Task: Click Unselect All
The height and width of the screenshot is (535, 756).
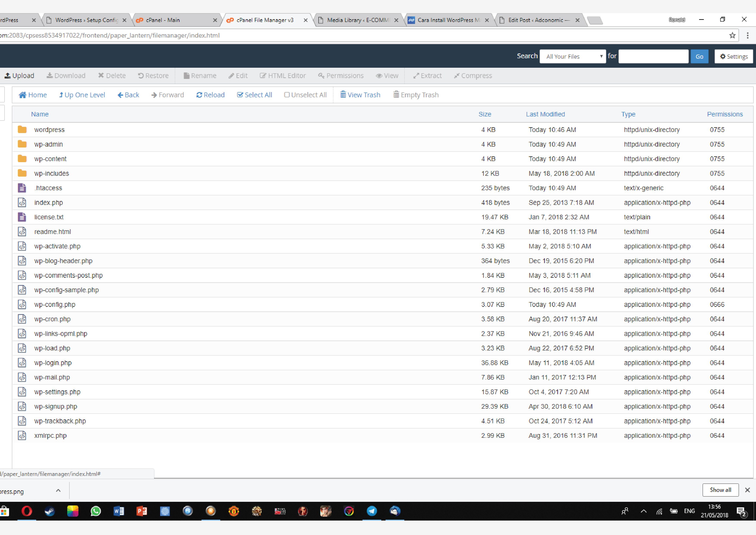Action: point(305,95)
